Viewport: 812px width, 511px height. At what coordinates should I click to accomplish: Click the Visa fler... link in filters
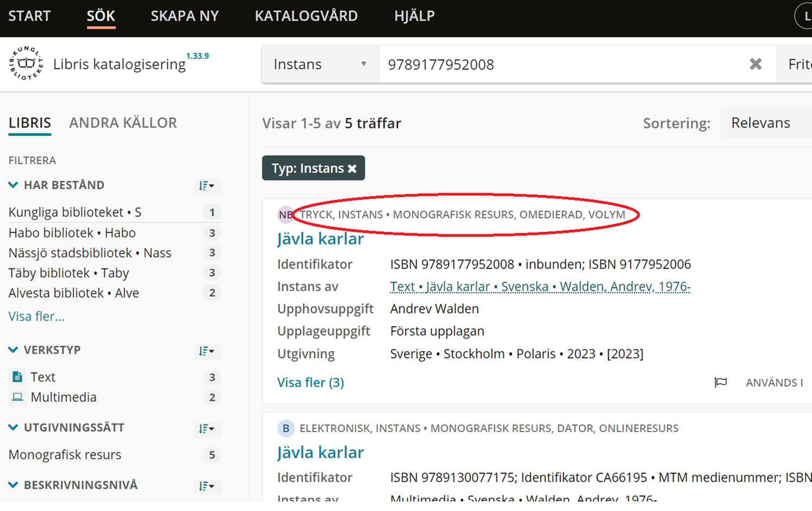point(36,316)
